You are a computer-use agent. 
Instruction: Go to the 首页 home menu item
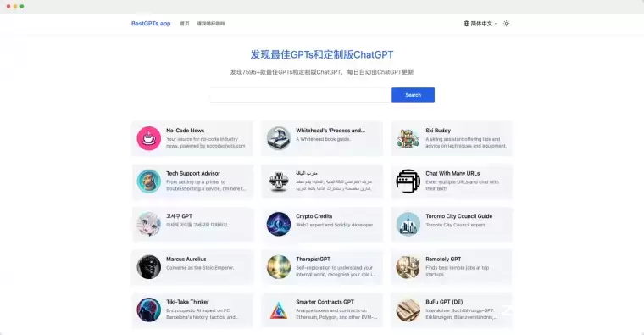point(185,24)
